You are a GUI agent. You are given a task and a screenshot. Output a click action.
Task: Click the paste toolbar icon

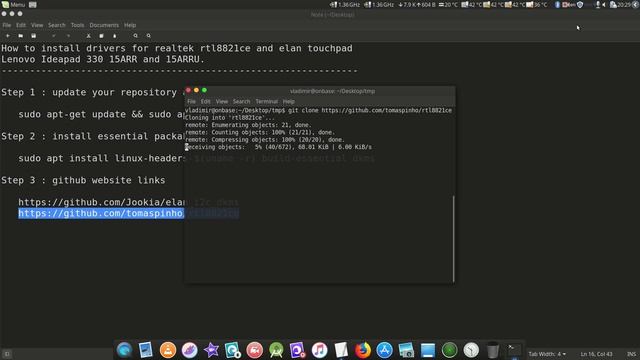click(x=115, y=36)
